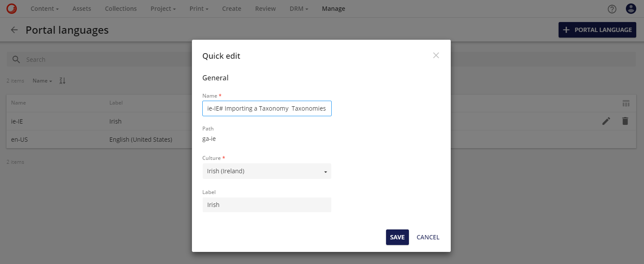Open the Manage menu item
Image resolution: width=644 pixels, height=264 pixels.
click(x=333, y=8)
